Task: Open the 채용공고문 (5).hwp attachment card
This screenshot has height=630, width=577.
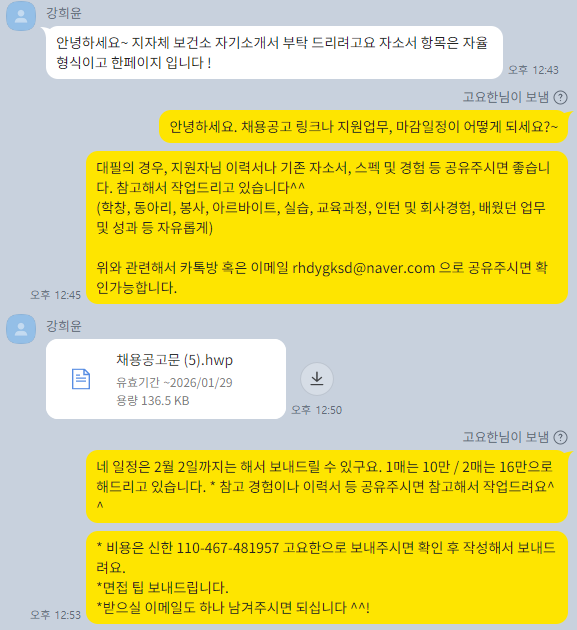Action: click(x=166, y=379)
